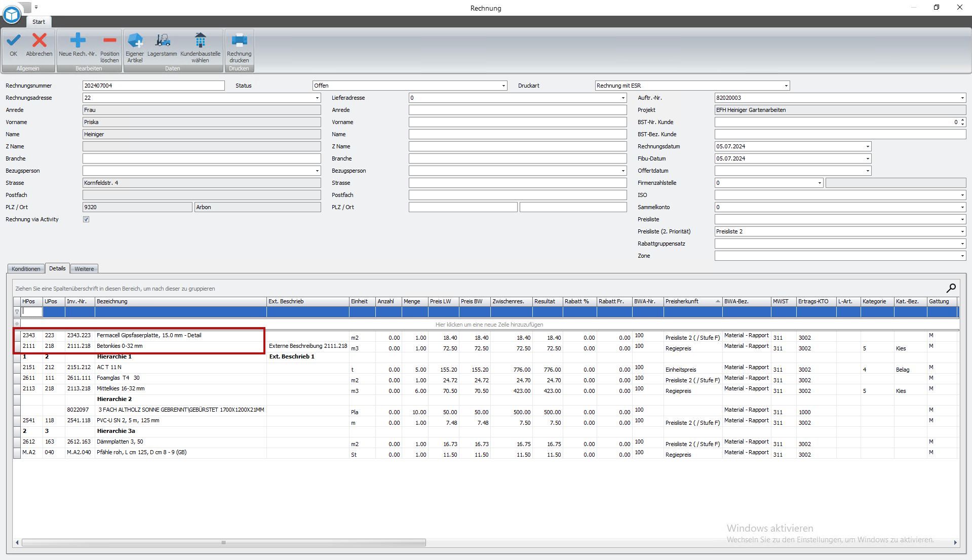The width and height of the screenshot is (972, 560).
Task: Toggle Rechnung via Activity checkbox
Action: click(x=86, y=219)
